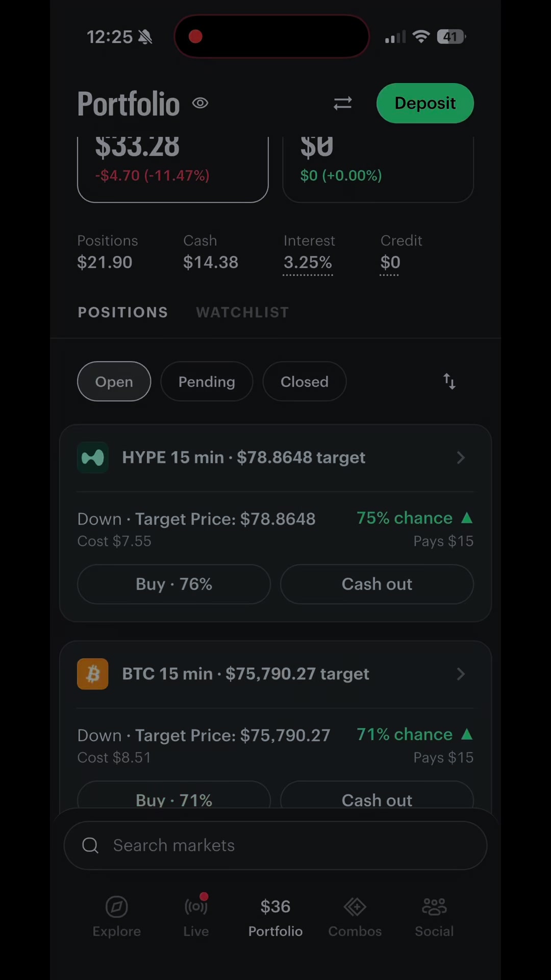Tap the HYPE token logo icon

click(x=92, y=458)
